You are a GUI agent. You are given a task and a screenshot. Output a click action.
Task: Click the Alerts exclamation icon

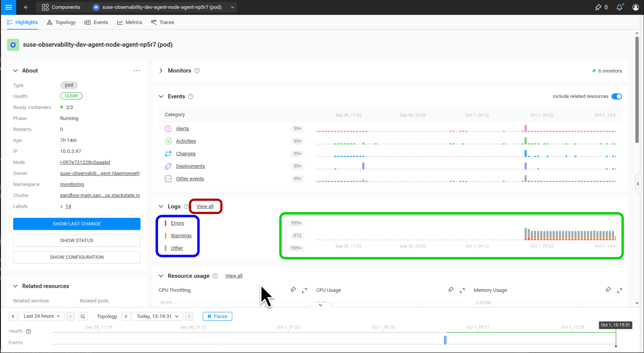pos(168,129)
